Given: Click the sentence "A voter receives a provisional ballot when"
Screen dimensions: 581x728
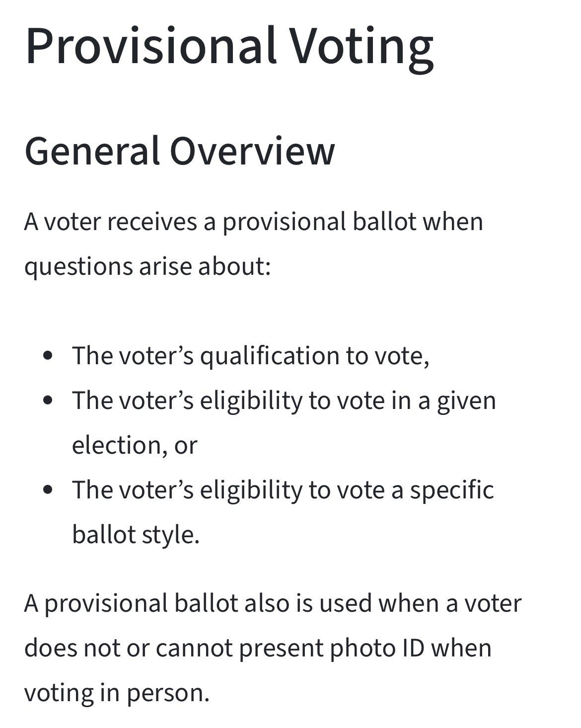Looking at the screenshot, I should pyautogui.click(x=253, y=222).
